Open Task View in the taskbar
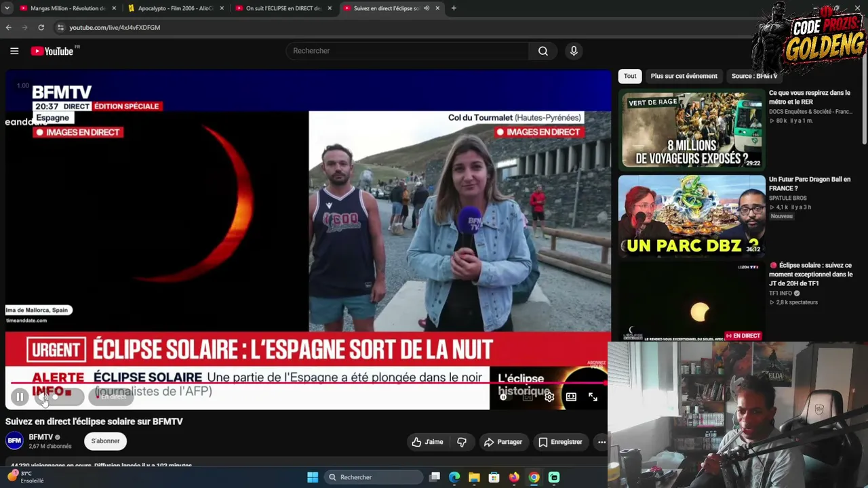The width and height of the screenshot is (868, 488). click(x=435, y=477)
